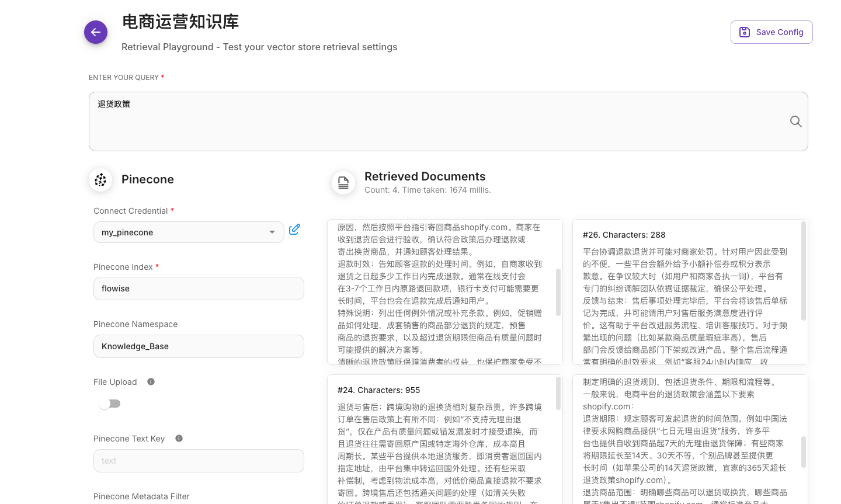Click the Pinecone Namespace field Knowledge_Base

coord(199,346)
